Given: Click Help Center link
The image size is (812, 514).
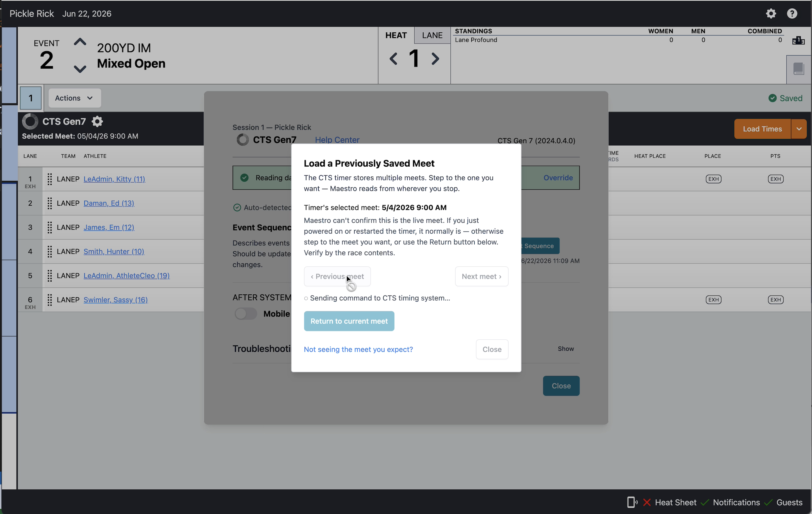Looking at the screenshot, I should [x=337, y=140].
